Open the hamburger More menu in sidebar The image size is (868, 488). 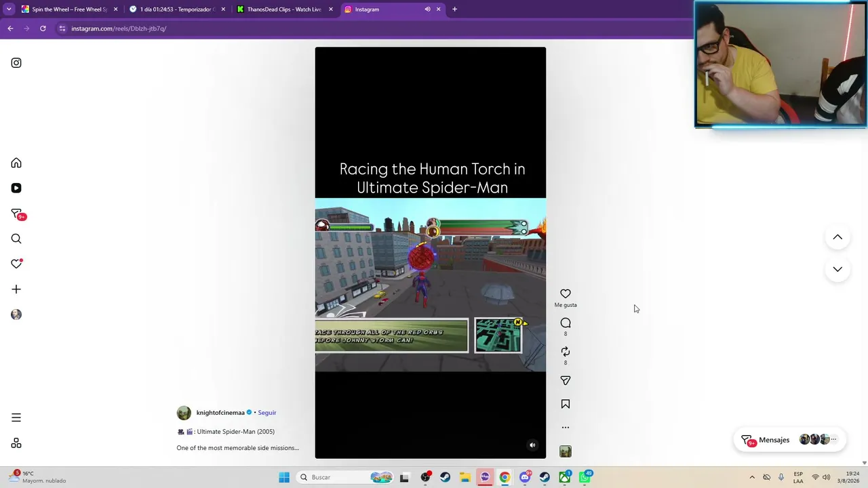[x=16, y=418]
